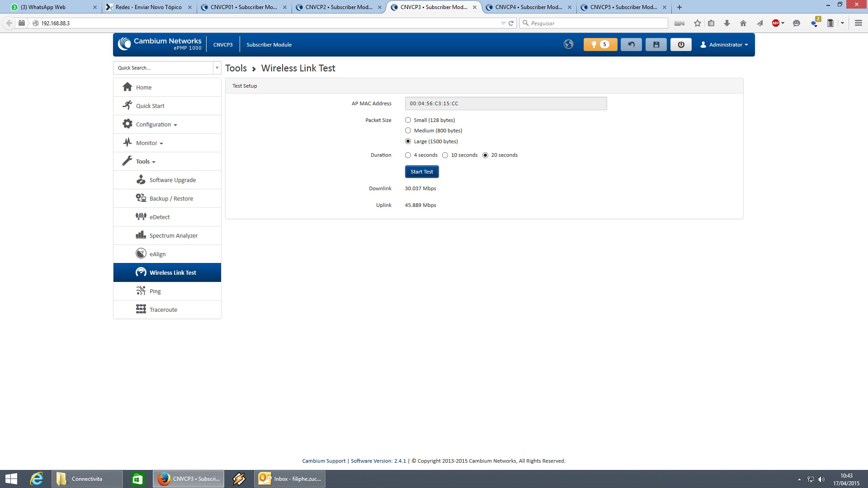Open the Spectrum Analyzer tool
The image size is (868, 488).
(x=173, y=235)
